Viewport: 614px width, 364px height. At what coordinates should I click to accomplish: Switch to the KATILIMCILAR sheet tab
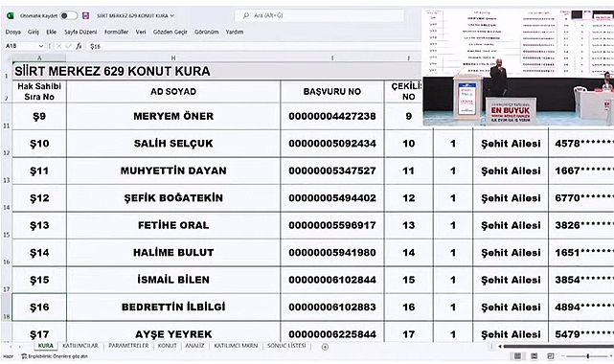pos(80,346)
